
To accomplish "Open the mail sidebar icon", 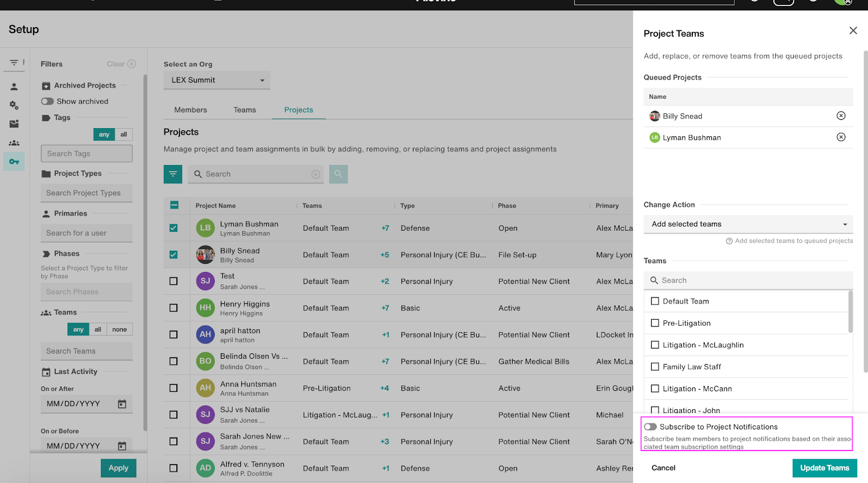I will click(14, 124).
